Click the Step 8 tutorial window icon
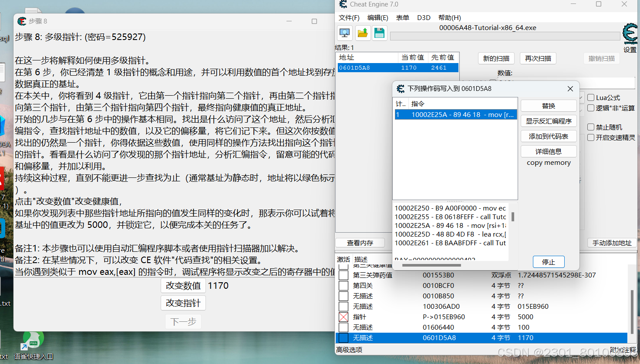The width and height of the screenshot is (640, 364). point(22,21)
